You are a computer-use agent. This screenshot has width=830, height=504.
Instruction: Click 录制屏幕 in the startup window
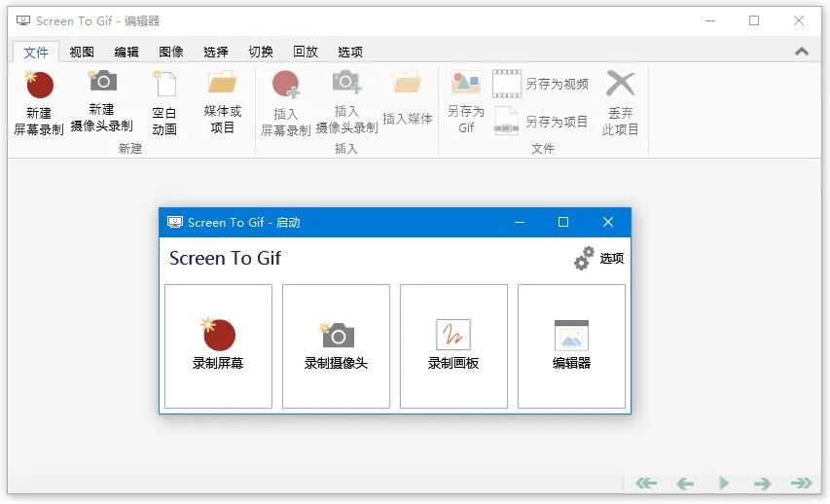coord(218,346)
